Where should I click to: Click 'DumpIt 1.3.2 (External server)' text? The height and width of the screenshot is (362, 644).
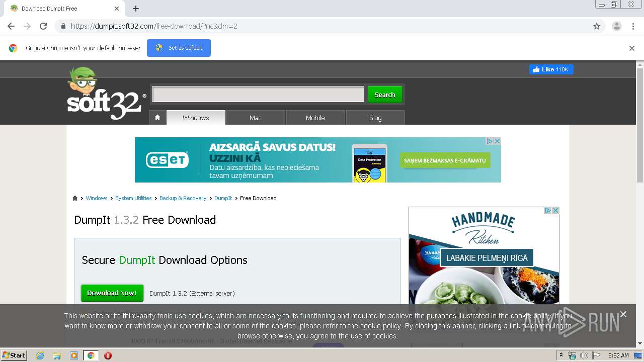[x=192, y=293]
